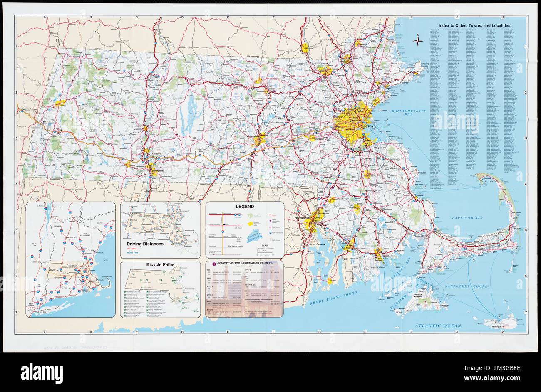This screenshot has width=541, height=392.
Task: Click the Driving Distances title
Action: [145, 244]
